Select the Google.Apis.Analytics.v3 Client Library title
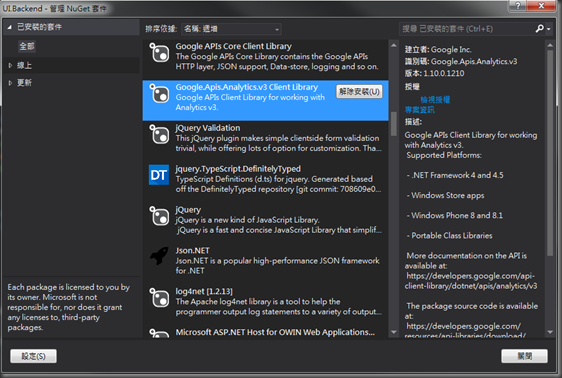 pyautogui.click(x=247, y=87)
